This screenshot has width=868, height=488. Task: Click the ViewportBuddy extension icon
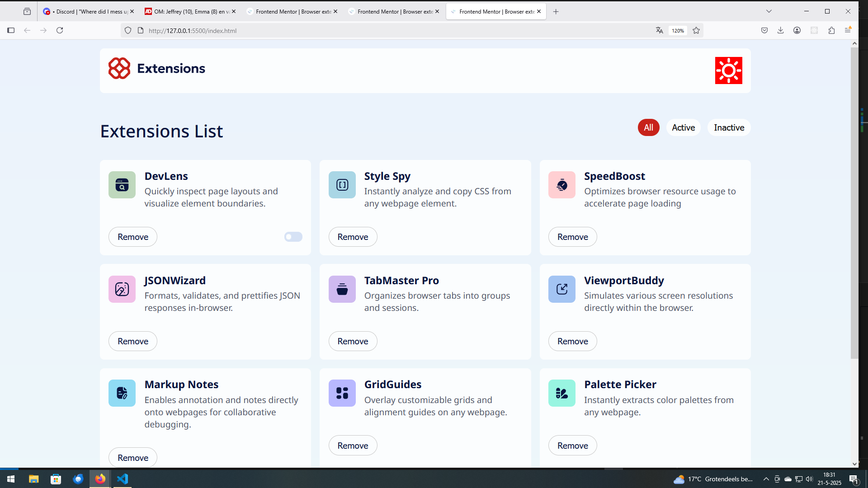[561, 289]
